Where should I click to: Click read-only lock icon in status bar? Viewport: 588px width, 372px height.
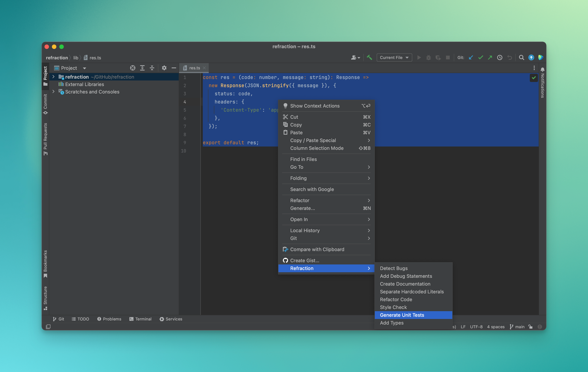(x=530, y=327)
